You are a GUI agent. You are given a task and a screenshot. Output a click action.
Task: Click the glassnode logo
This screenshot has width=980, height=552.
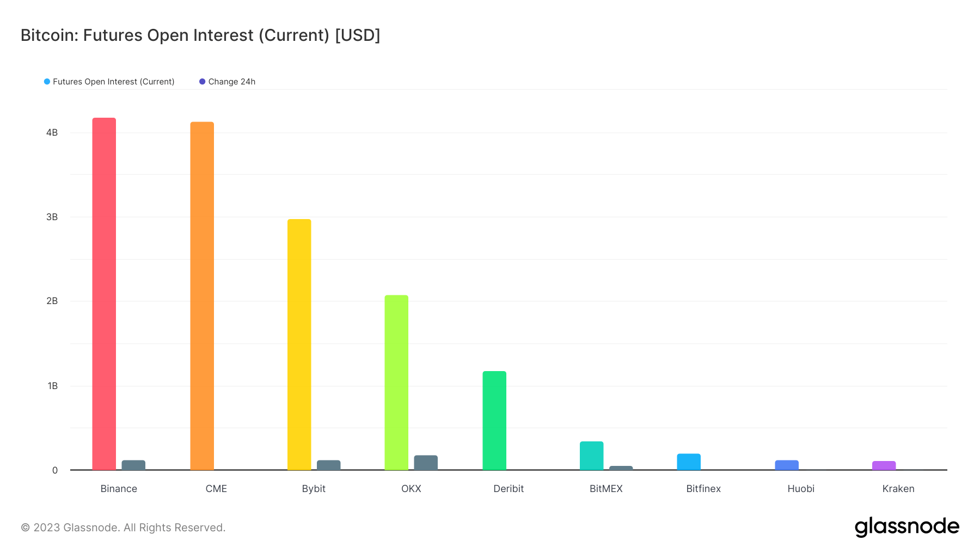click(906, 527)
